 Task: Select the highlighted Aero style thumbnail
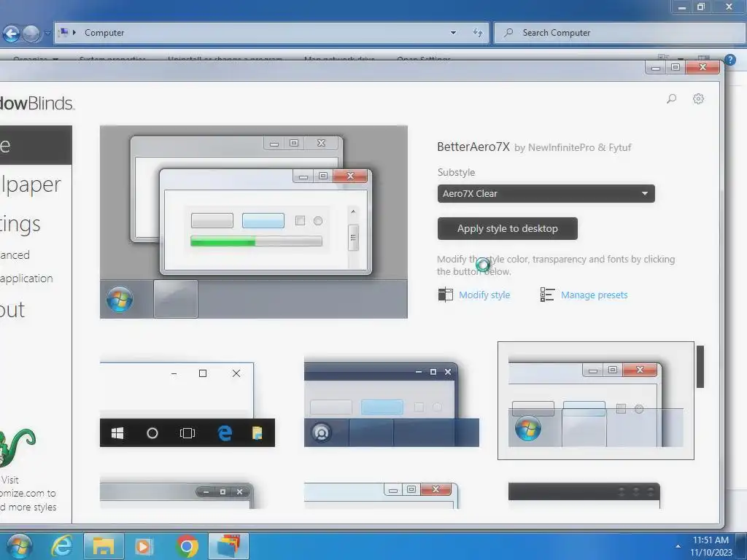(595, 400)
